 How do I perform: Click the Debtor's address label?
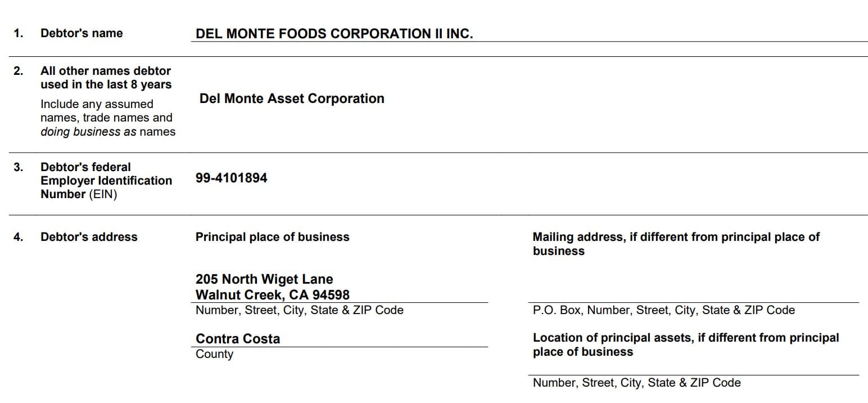(x=89, y=237)
